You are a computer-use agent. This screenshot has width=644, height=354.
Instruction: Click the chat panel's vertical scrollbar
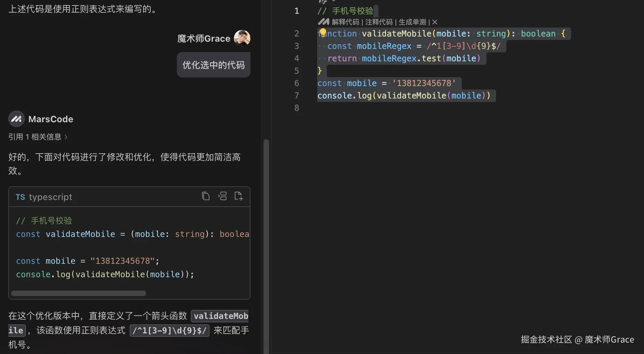tap(266, 246)
